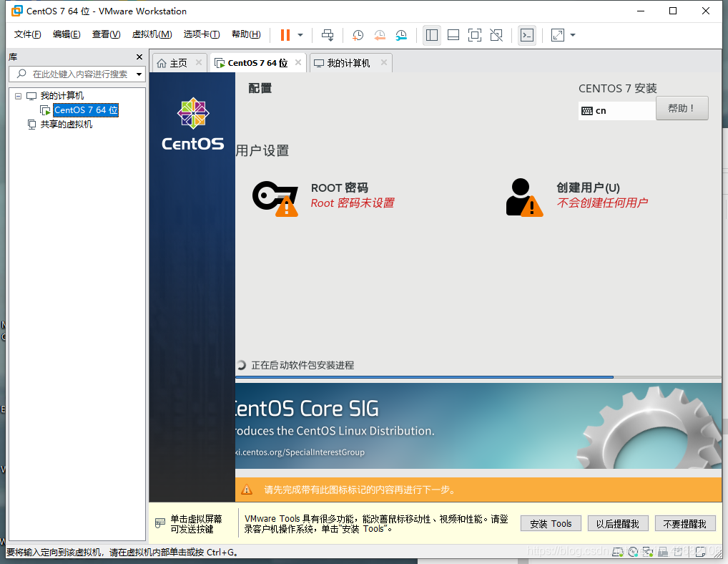Click the installation progress bar
The height and width of the screenshot is (564, 728).
click(478, 377)
